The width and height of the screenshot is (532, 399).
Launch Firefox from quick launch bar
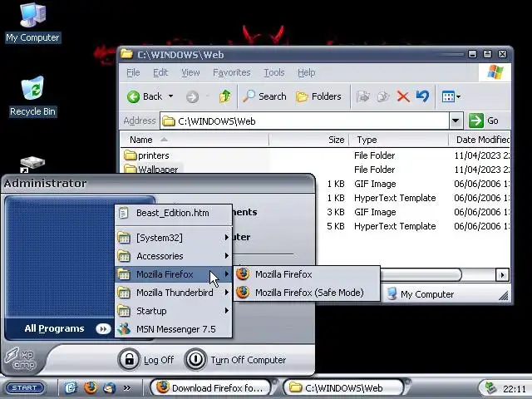(x=91, y=387)
